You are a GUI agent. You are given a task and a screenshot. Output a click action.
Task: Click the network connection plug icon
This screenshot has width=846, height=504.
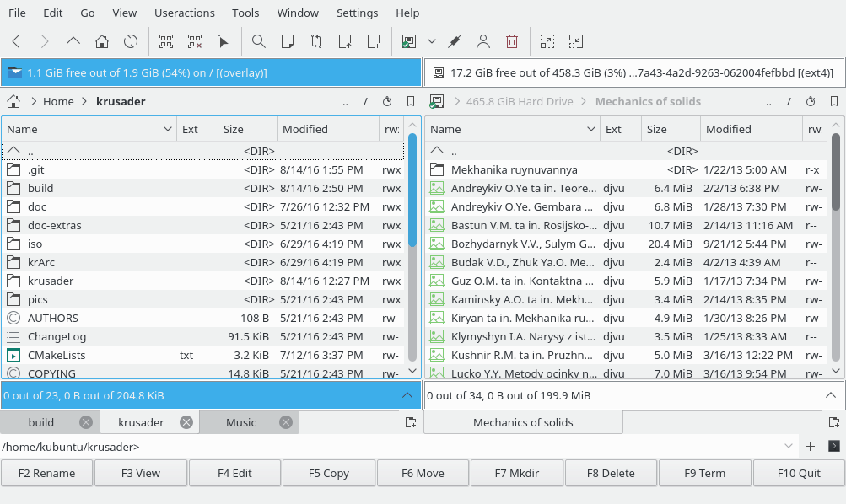point(455,41)
